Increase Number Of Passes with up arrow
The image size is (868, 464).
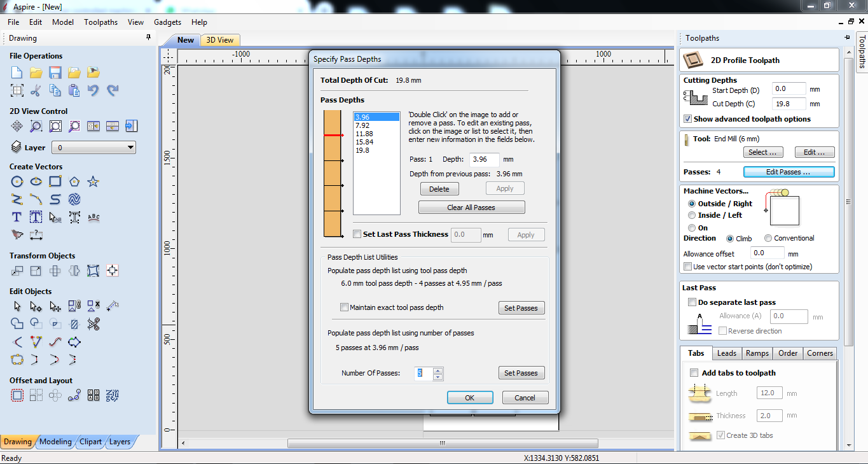[437, 370]
